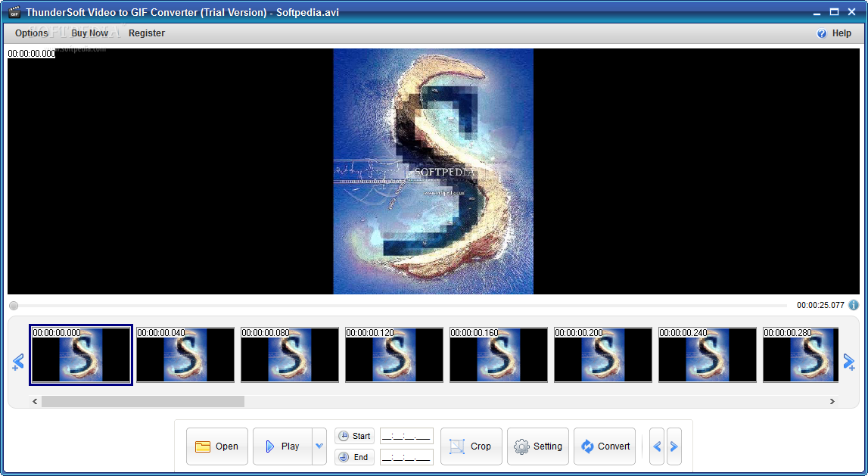Step to previous frame with left arrow
This screenshot has width=868, height=476.
click(657, 446)
